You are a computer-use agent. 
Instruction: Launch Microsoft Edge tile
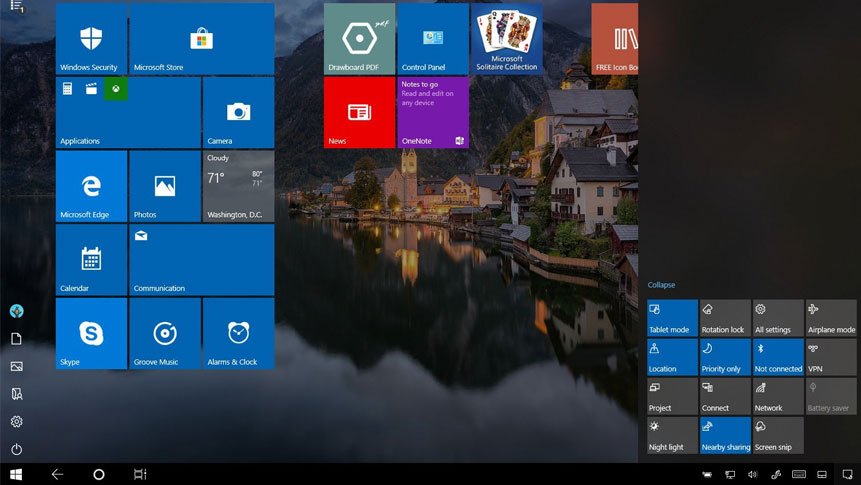(91, 186)
